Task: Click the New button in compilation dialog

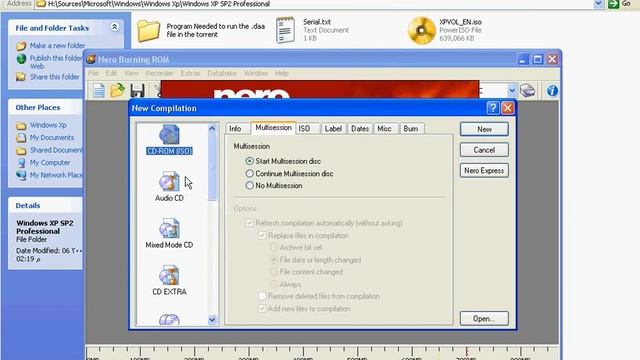Action: (484, 129)
